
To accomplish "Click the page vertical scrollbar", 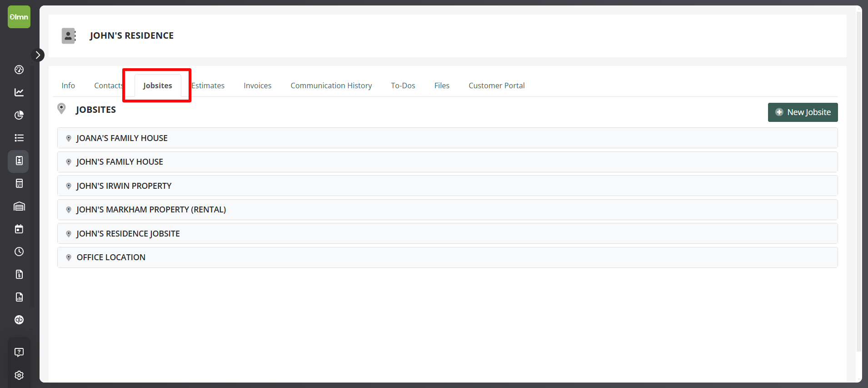I will point(858,182).
